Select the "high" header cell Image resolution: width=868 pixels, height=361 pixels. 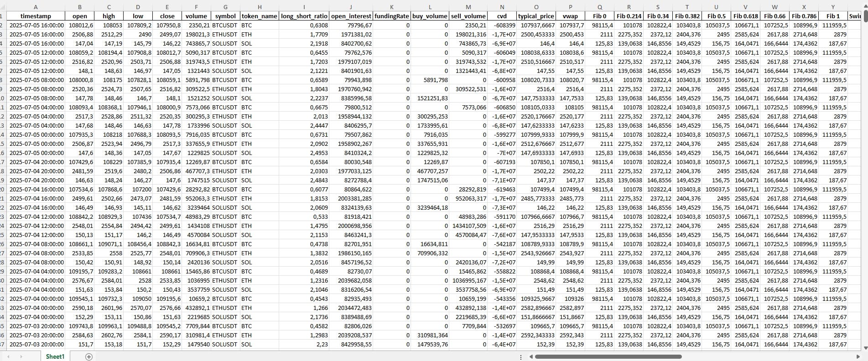[x=109, y=16]
